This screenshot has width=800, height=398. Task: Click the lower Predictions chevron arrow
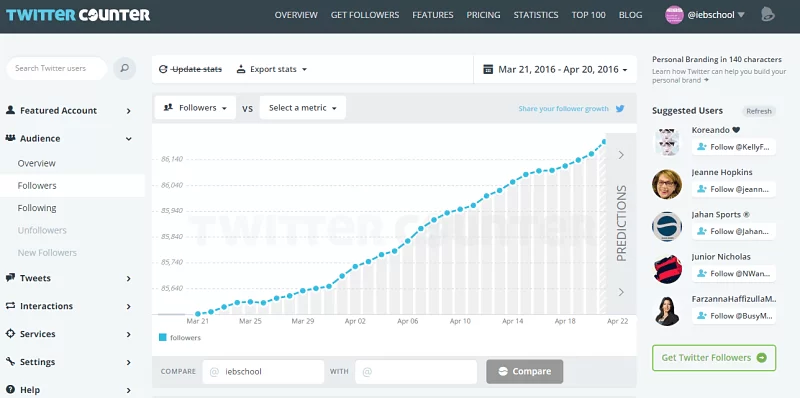(621, 292)
